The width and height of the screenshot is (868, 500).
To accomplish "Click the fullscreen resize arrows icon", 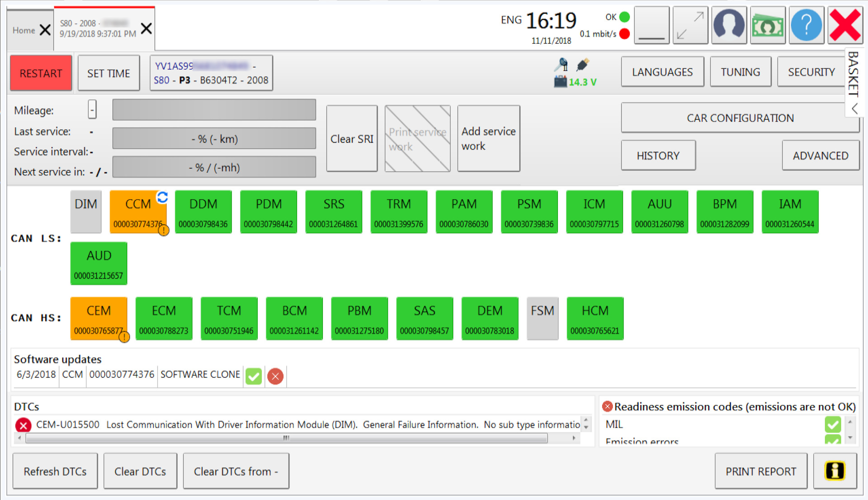I will [x=690, y=25].
